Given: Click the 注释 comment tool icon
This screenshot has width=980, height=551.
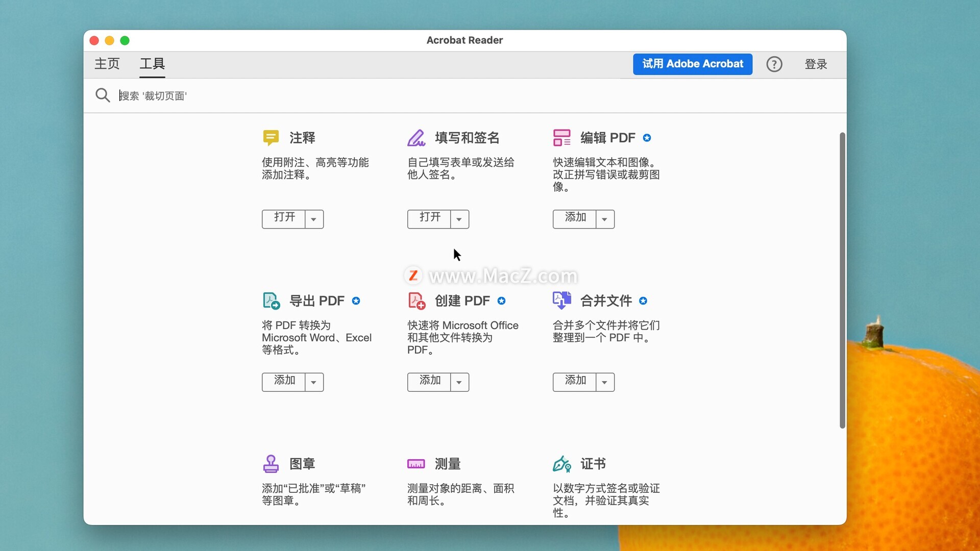Looking at the screenshot, I should click(271, 138).
